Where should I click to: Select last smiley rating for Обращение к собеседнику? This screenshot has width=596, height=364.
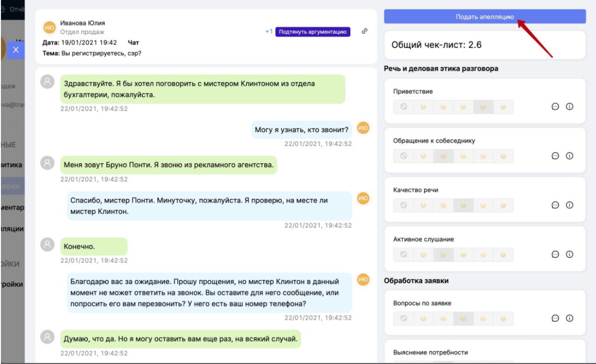coord(503,156)
